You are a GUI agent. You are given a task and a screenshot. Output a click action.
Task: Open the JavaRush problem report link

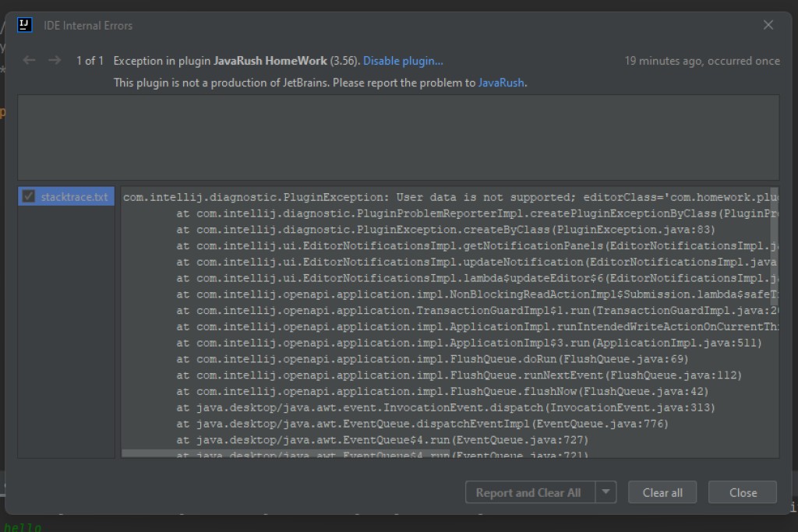coord(501,83)
